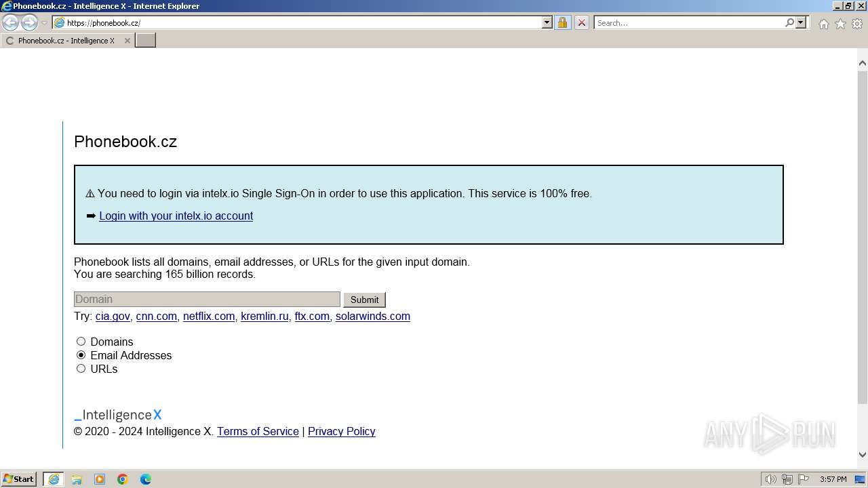This screenshot has width=868, height=488.
Task: Click the Intelligence X logo
Action: point(118,415)
